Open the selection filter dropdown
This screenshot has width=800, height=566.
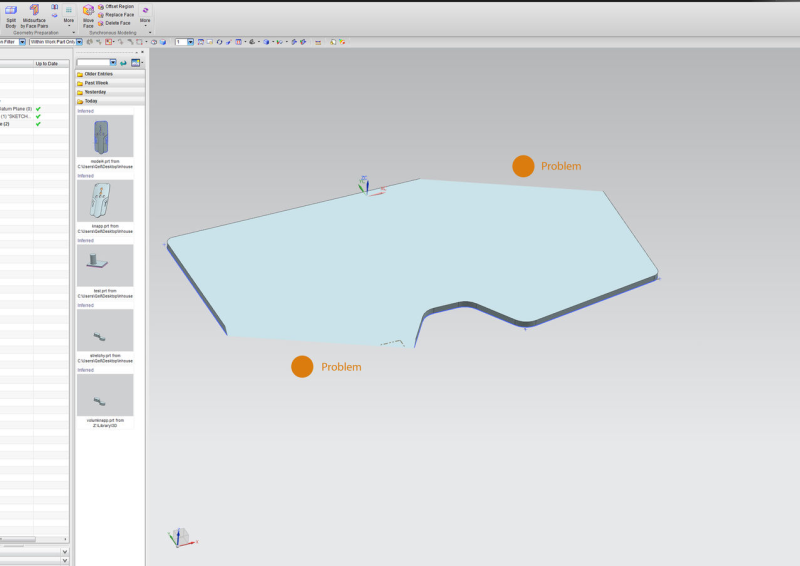coord(22,42)
